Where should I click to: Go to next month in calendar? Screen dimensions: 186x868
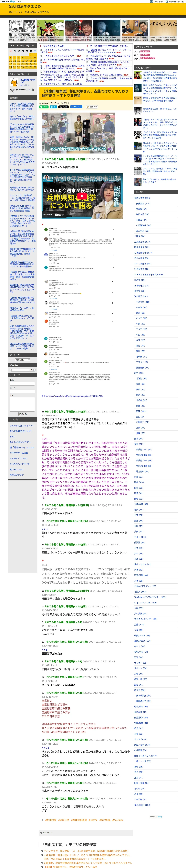pos(33,45)
